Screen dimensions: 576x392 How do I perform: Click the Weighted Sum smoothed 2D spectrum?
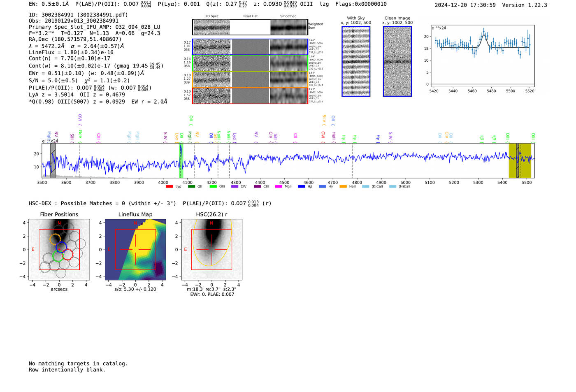(x=289, y=27)
